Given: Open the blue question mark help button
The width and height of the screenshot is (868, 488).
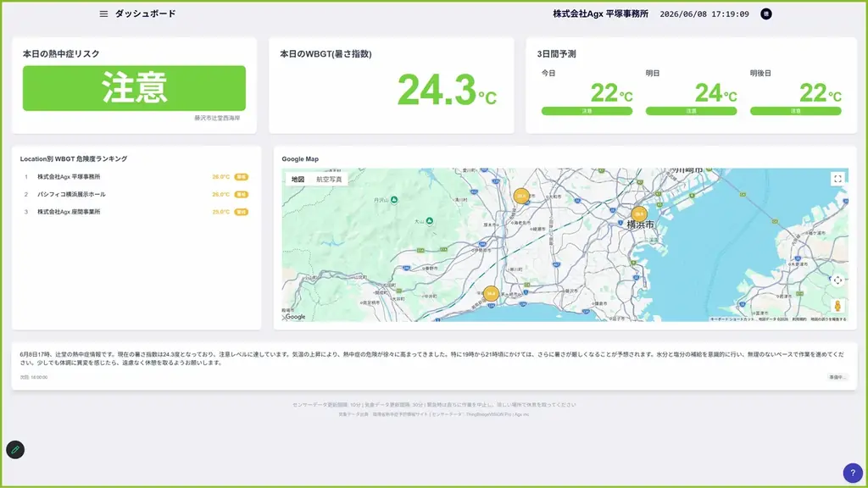Looking at the screenshot, I should tap(853, 473).
